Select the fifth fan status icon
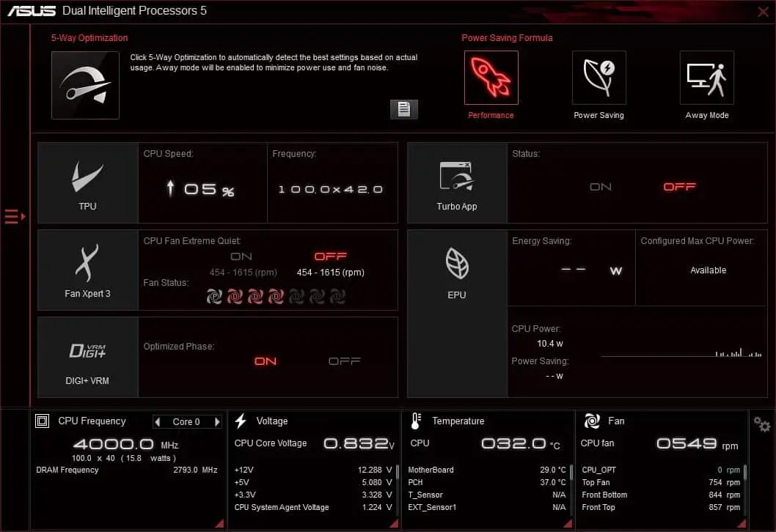 click(x=296, y=296)
